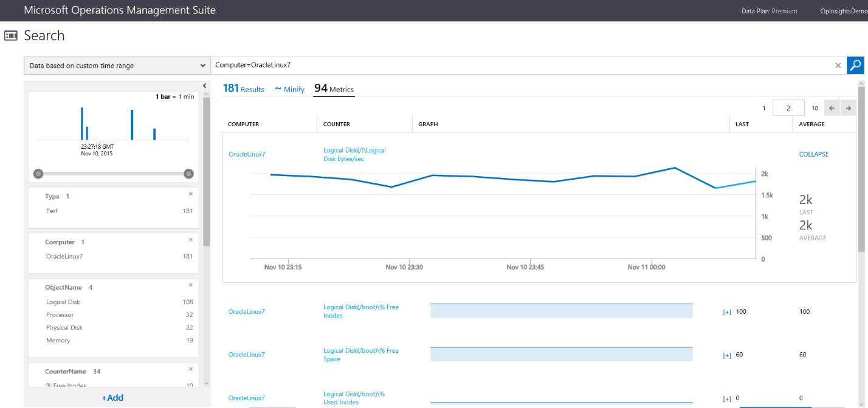The height and width of the screenshot is (408, 868).
Task: Run the search with the magnifier button
Action: pos(855,65)
